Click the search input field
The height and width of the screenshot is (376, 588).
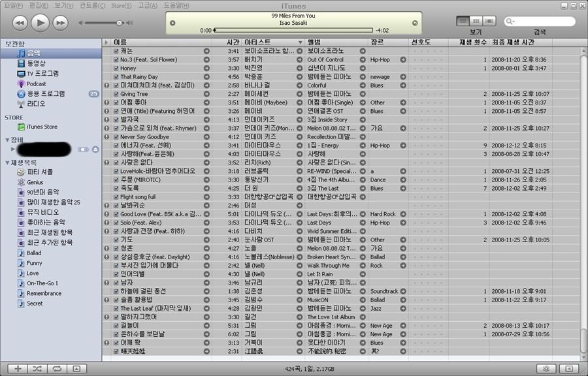click(540, 22)
